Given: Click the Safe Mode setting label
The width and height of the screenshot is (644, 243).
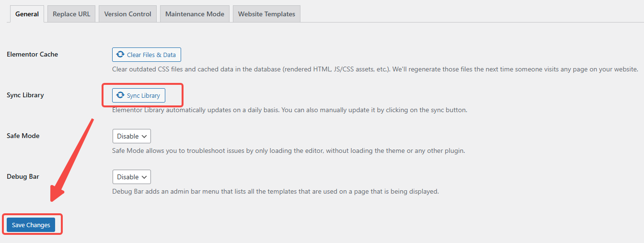Looking at the screenshot, I should (x=23, y=136).
